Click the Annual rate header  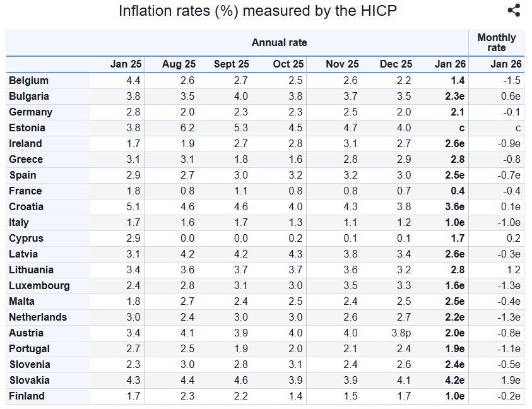tap(279, 43)
